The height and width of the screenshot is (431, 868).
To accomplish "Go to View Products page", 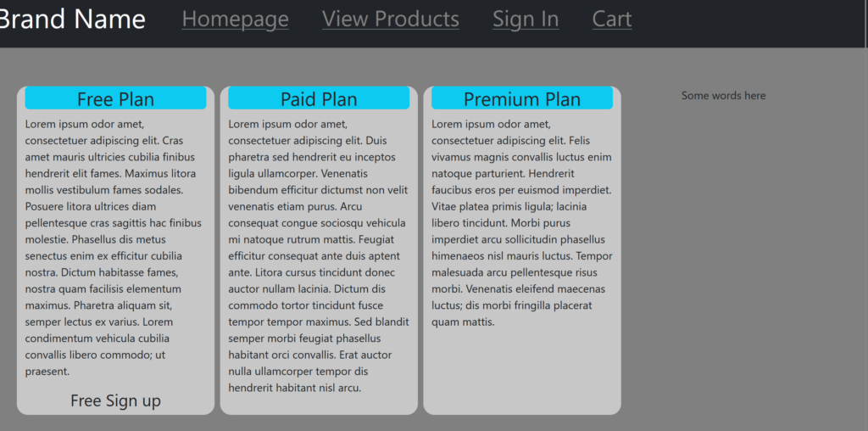I will tap(390, 19).
